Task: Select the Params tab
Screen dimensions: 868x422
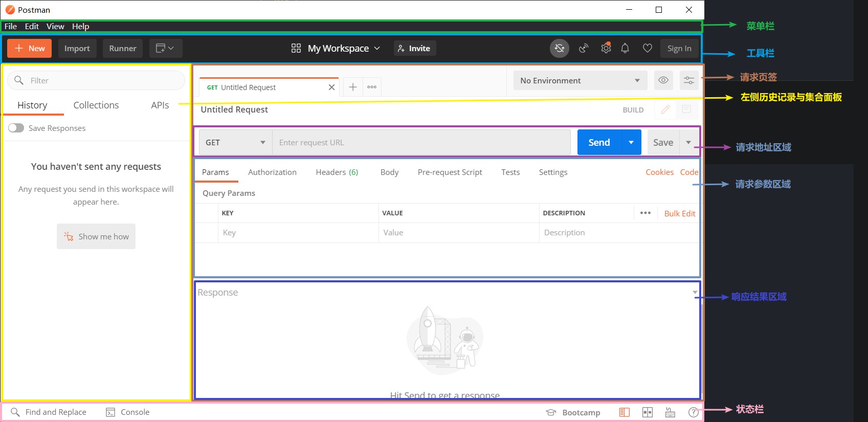Action: click(215, 172)
